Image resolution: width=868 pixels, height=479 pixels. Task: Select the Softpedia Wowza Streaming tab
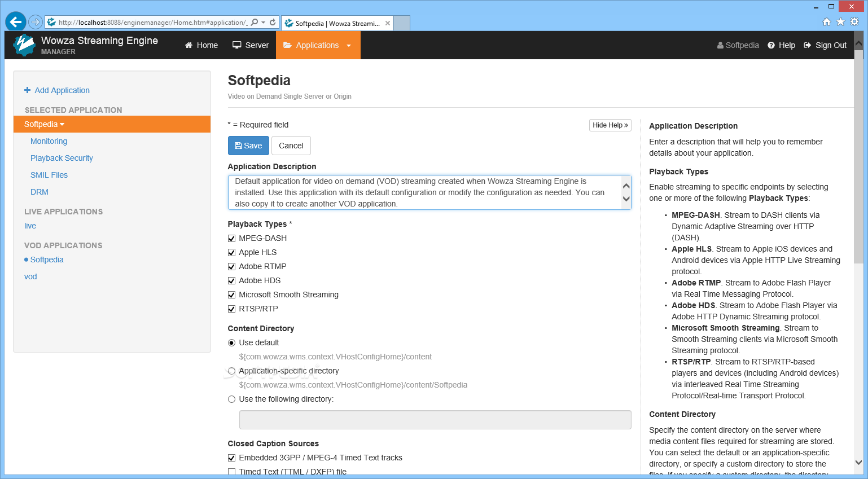pos(337,23)
